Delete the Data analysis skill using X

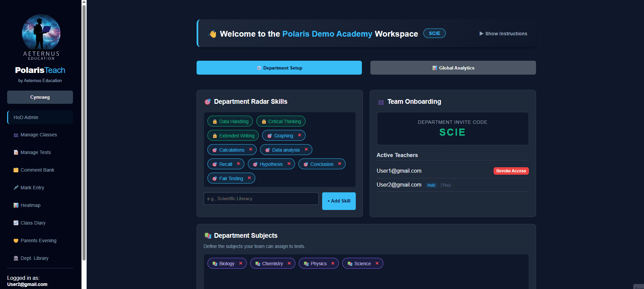[x=306, y=150]
